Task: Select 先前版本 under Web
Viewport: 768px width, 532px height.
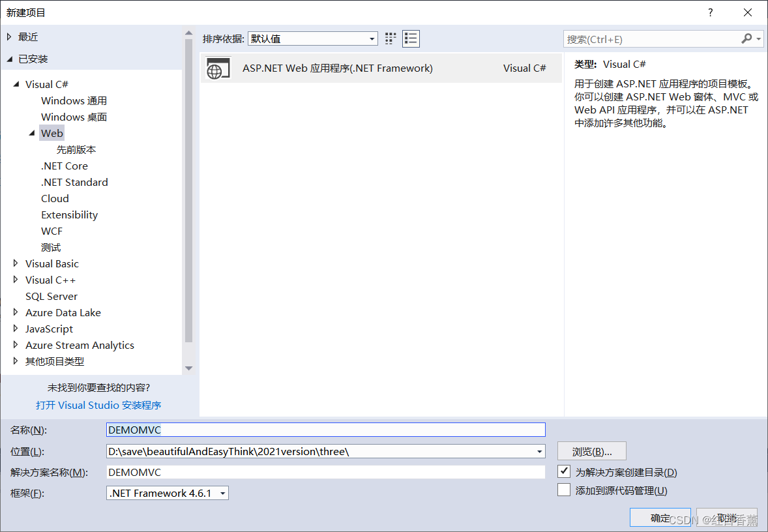Action: [76, 149]
